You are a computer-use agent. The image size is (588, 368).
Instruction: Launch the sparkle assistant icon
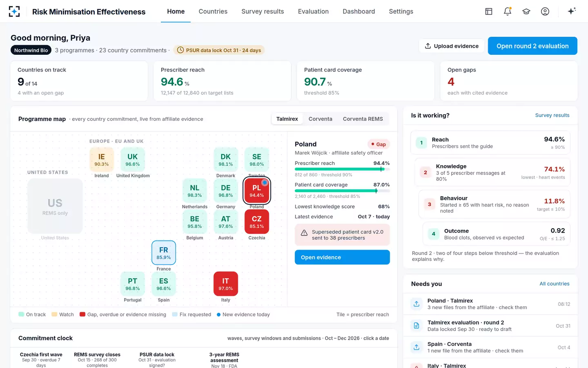[572, 11]
